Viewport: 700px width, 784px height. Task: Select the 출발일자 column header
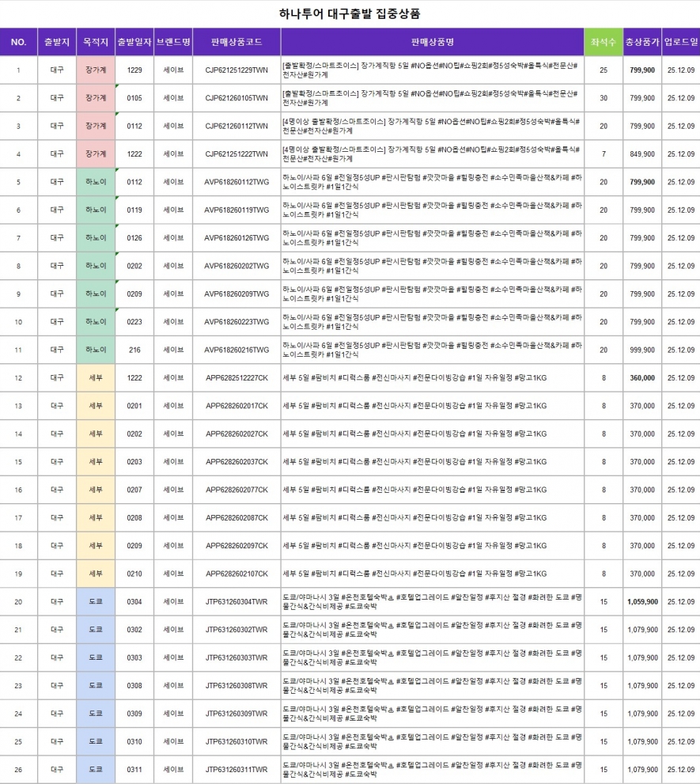click(134, 42)
